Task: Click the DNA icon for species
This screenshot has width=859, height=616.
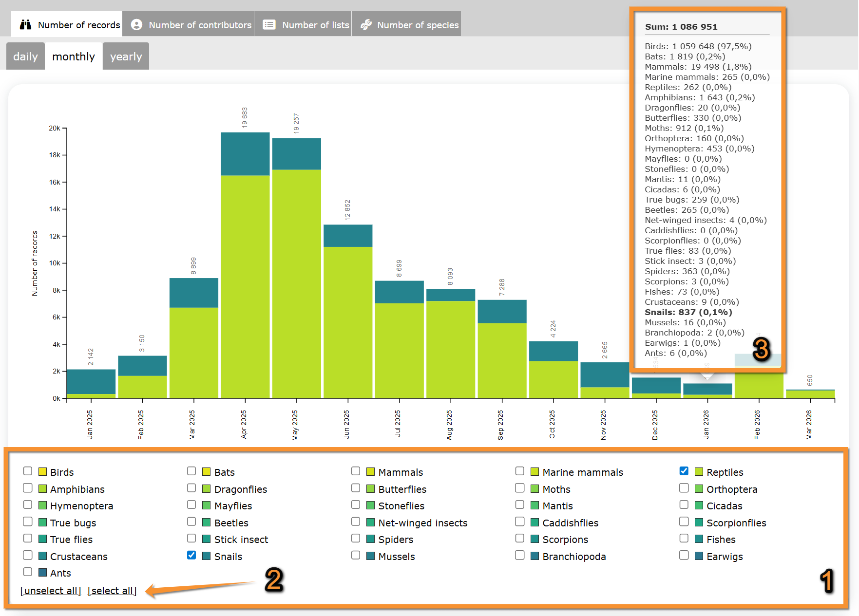Action: pyautogui.click(x=366, y=25)
